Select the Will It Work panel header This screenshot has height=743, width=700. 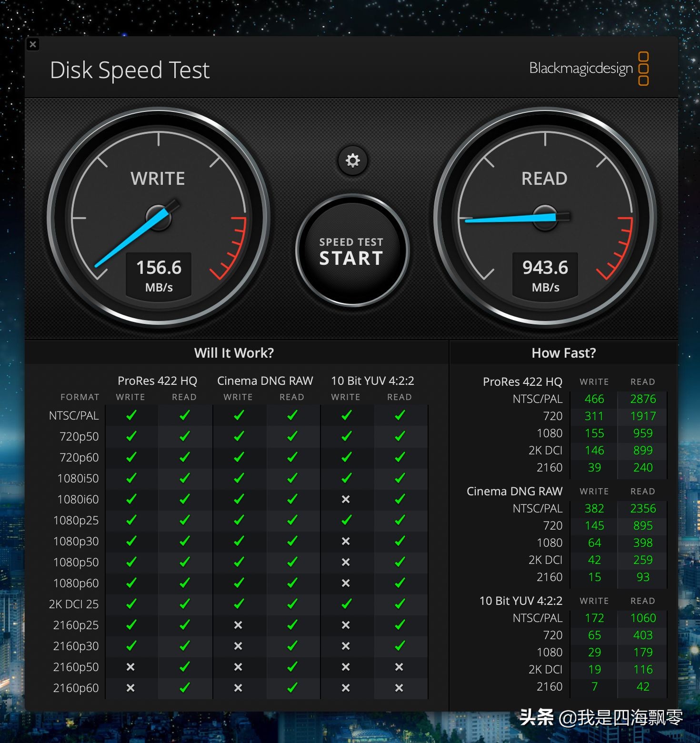coord(234,352)
